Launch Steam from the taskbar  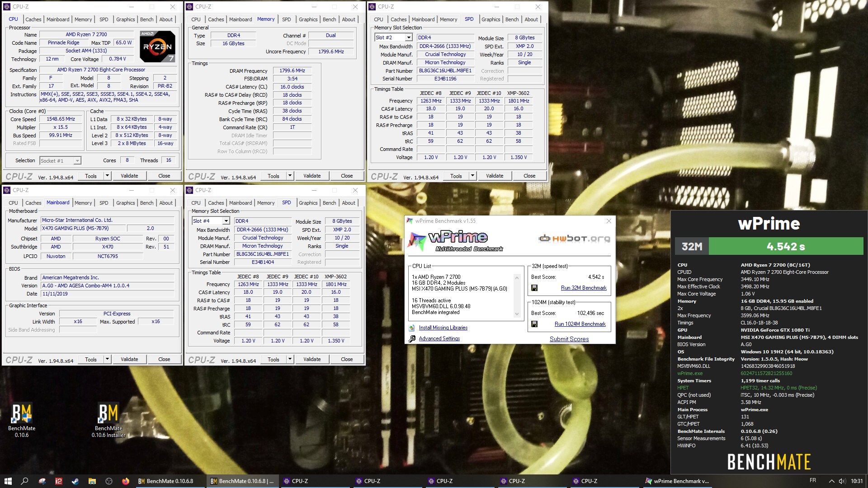[x=75, y=481]
